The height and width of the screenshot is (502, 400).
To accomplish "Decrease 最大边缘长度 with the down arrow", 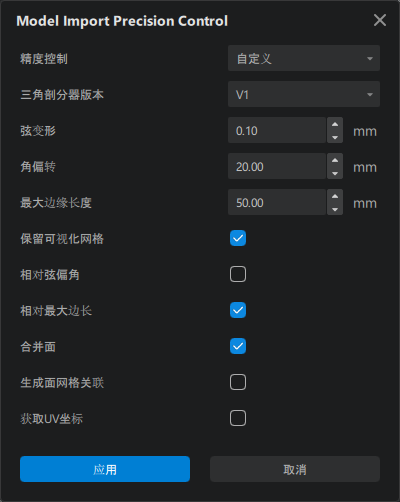I will [x=335, y=209].
